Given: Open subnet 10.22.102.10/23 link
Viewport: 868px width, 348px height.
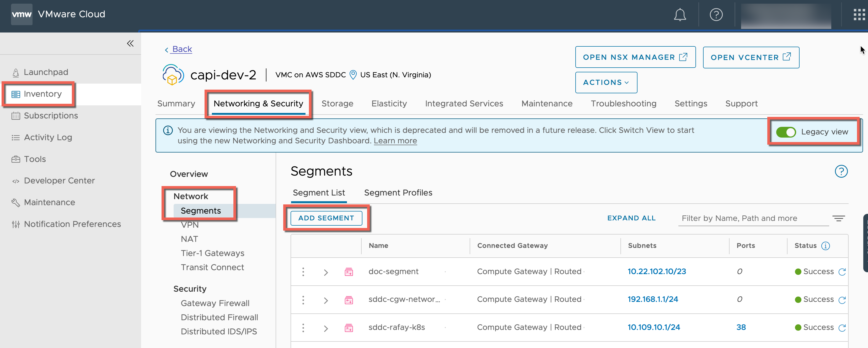Looking at the screenshot, I should tap(656, 271).
